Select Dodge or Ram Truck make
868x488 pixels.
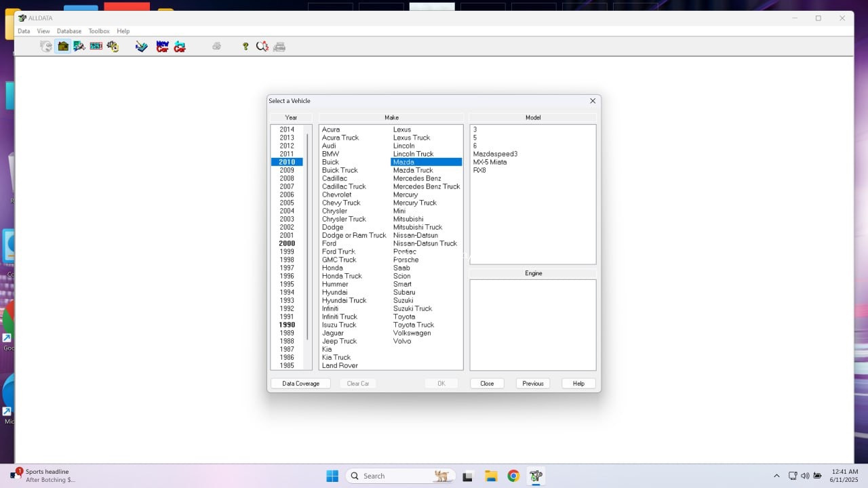tap(354, 235)
